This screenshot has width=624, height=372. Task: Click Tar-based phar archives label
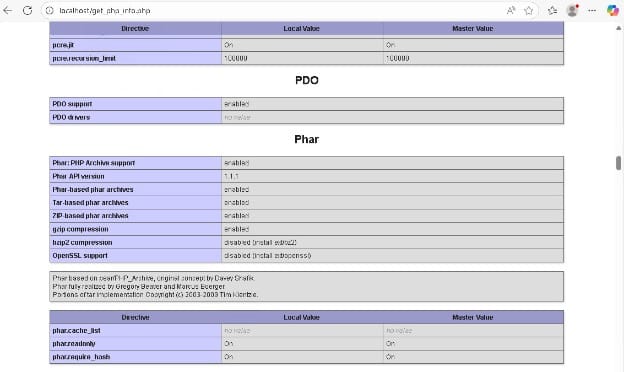[x=90, y=203]
